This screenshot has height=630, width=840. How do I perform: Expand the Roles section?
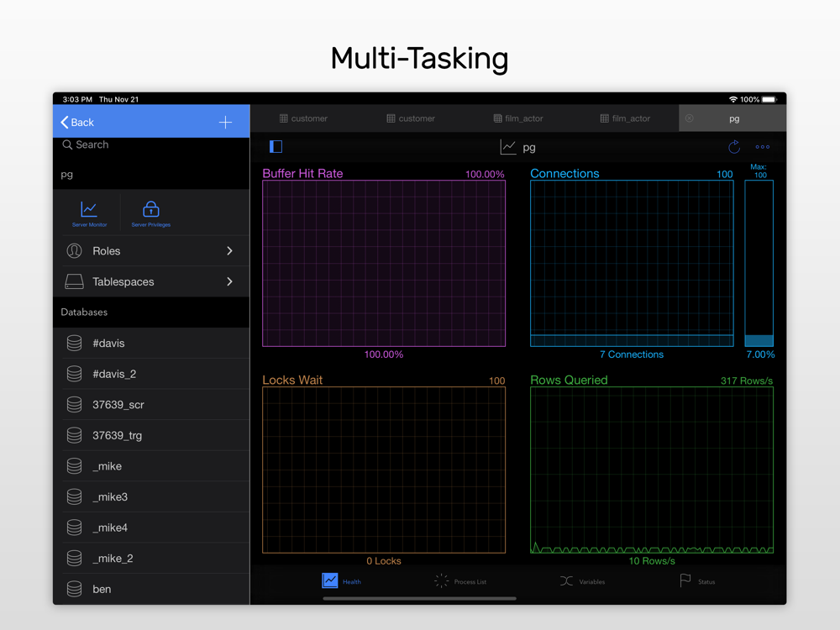(x=151, y=251)
